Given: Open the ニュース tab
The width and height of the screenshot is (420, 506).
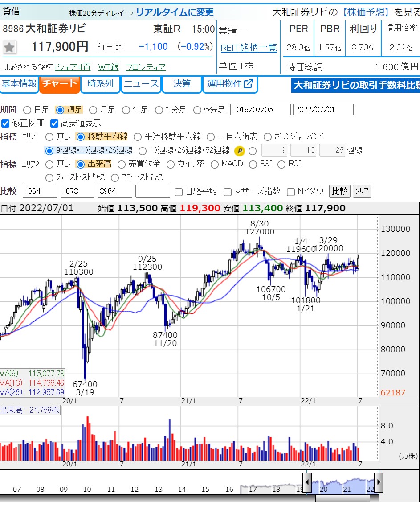Looking at the screenshot, I should [141, 84].
